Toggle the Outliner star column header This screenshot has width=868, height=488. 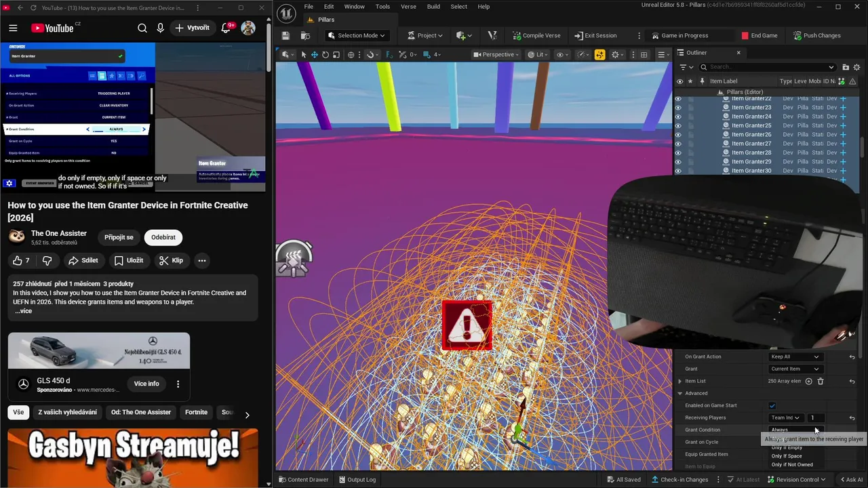[690, 81]
